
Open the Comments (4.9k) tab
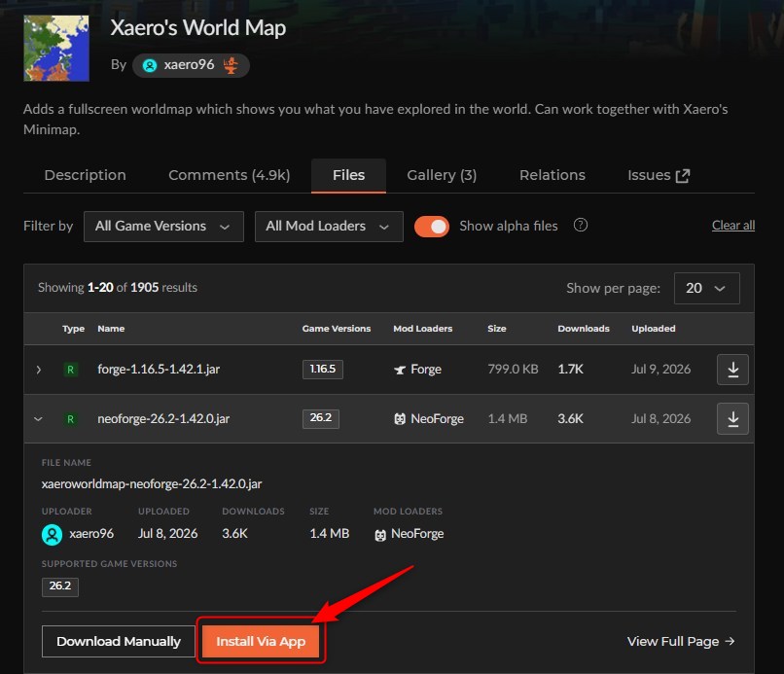click(x=229, y=175)
